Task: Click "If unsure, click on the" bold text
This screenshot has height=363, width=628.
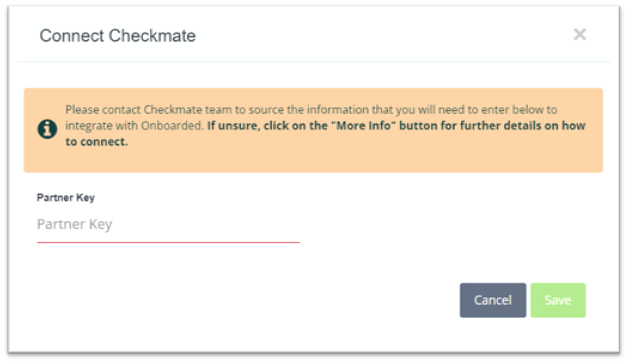Action: (x=267, y=126)
